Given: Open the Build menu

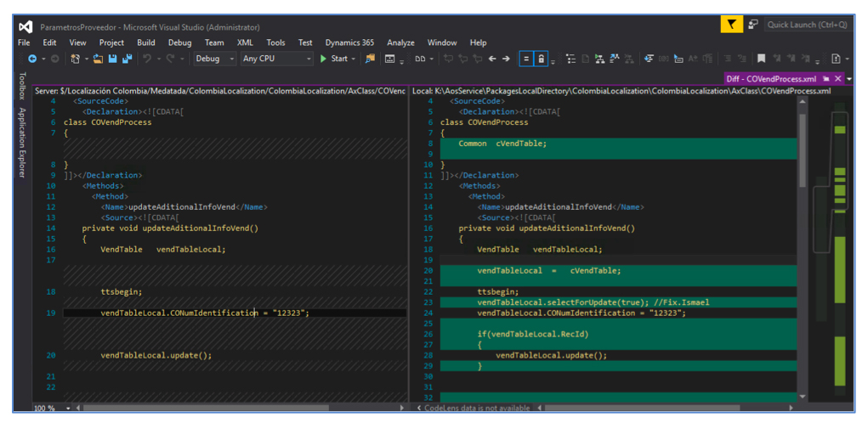Looking at the screenshot, I should coord(146,42).
